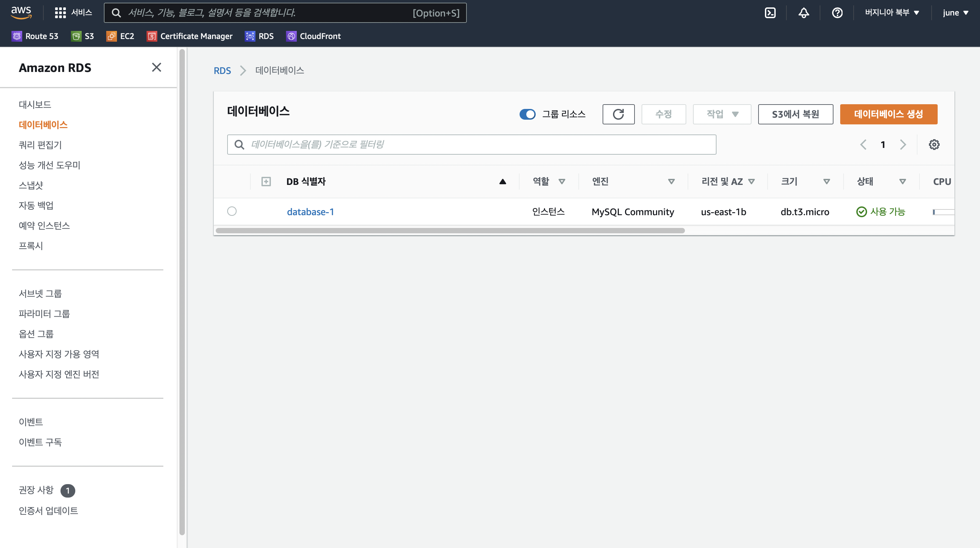This screenshot has height=548, width=980.
Task: Refresh the databases list
Action: coord(618,114)
